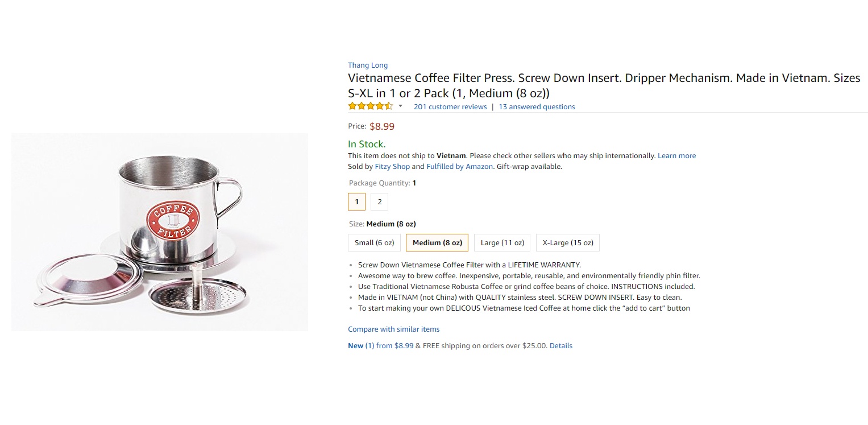Open the 13 answered questions

536,106
